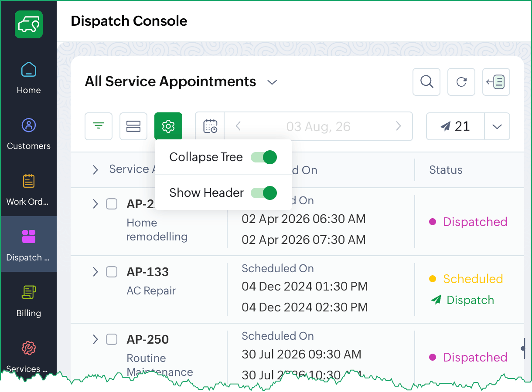Viewport: 532px width, 392px height.
Task: Click the Dispatch link for AP-133
Action: coord(462,300)
